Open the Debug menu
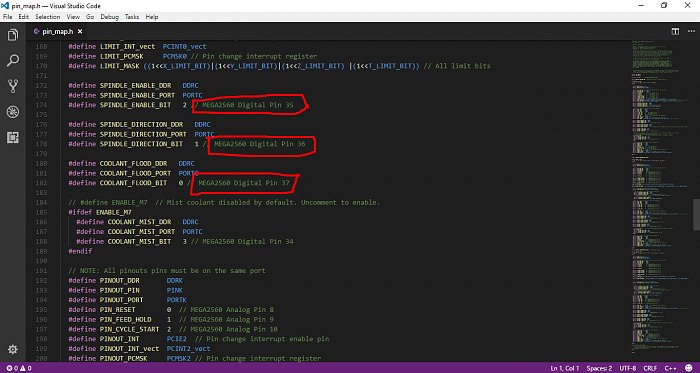The image size is (700, 373). (110, 17)
